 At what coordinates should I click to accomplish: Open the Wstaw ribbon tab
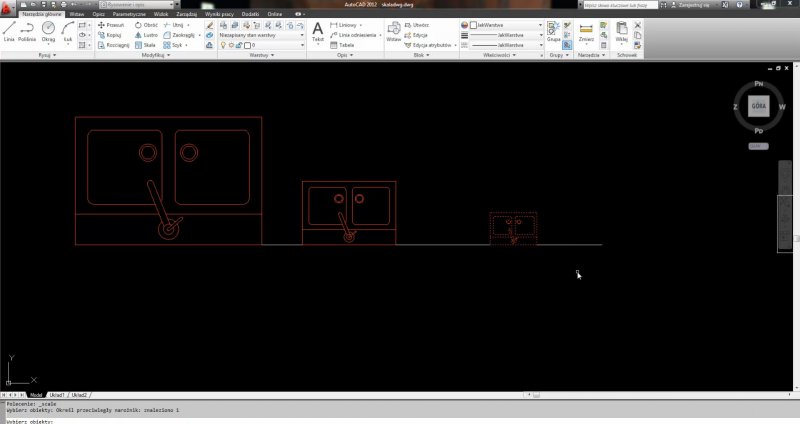(x=77, y=15)
